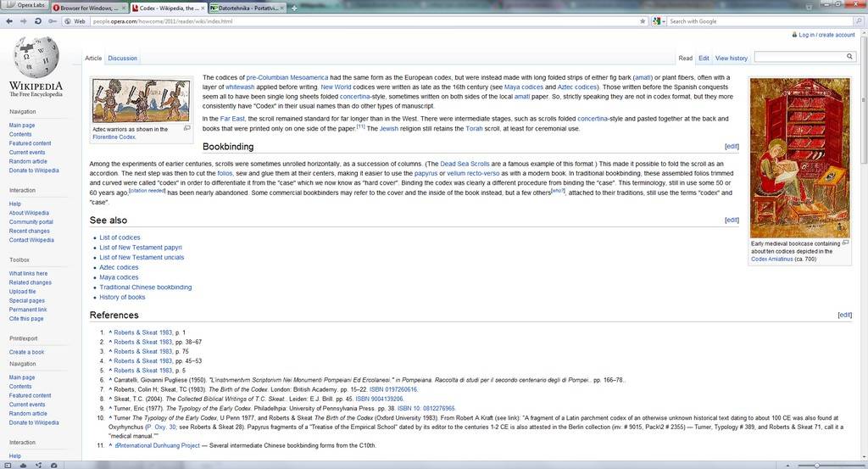Click the Random article sidebar link
Screen dimensions: 868x469
pyautogui.click(x=28, y=161)
